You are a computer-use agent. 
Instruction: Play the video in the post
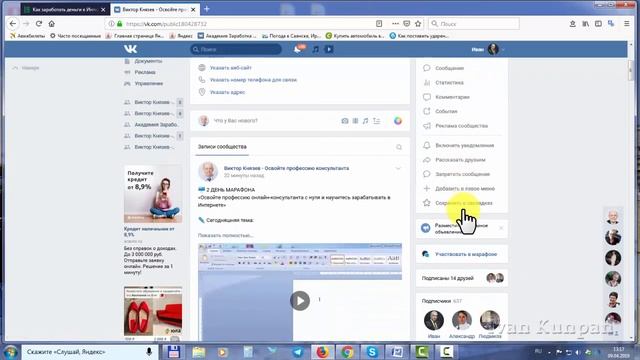click(x=300, y=301)
